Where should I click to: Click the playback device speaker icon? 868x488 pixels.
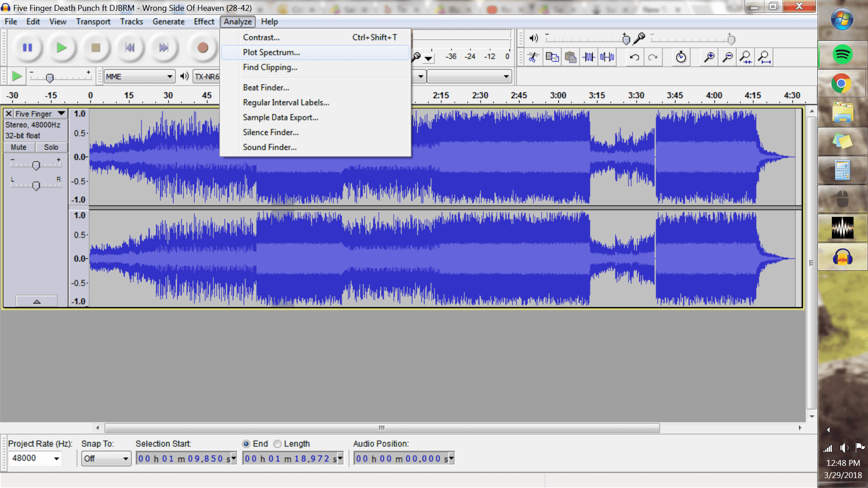184,76
